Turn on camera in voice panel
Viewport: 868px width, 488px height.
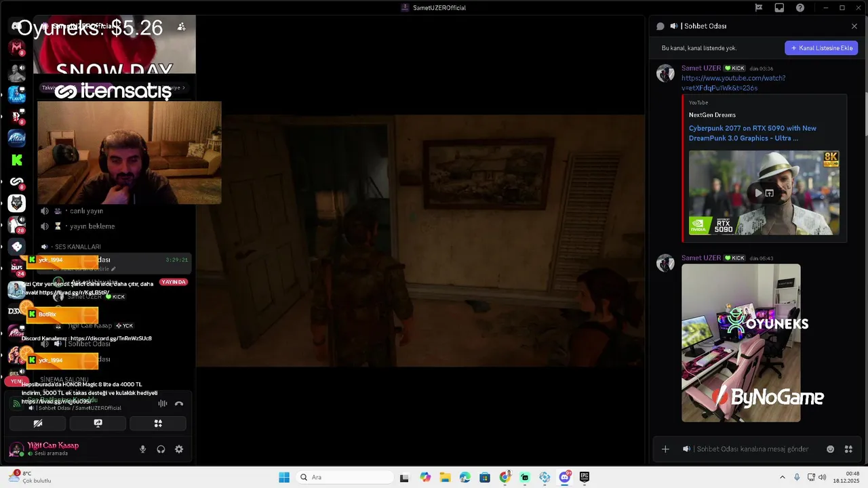coord(38,423)
